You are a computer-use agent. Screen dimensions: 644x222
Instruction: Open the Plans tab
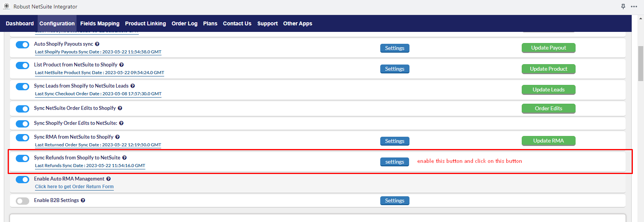tap(210, 23)
